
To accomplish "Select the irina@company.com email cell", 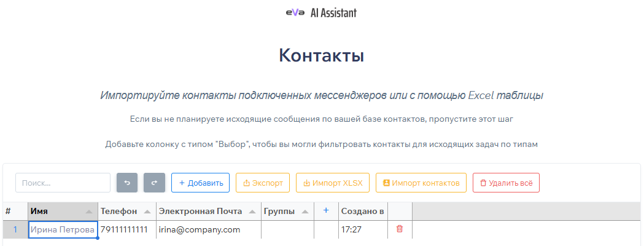I will (x=209, y=229).
